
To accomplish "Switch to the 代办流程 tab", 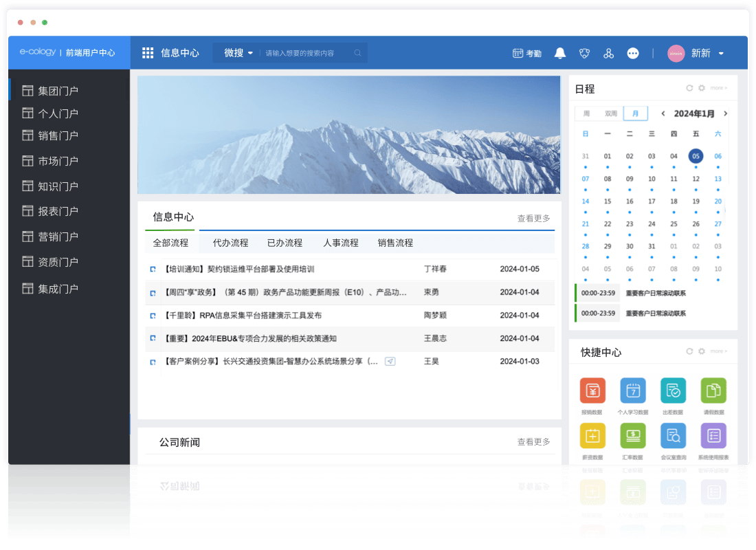I will [x=230, y=243].
